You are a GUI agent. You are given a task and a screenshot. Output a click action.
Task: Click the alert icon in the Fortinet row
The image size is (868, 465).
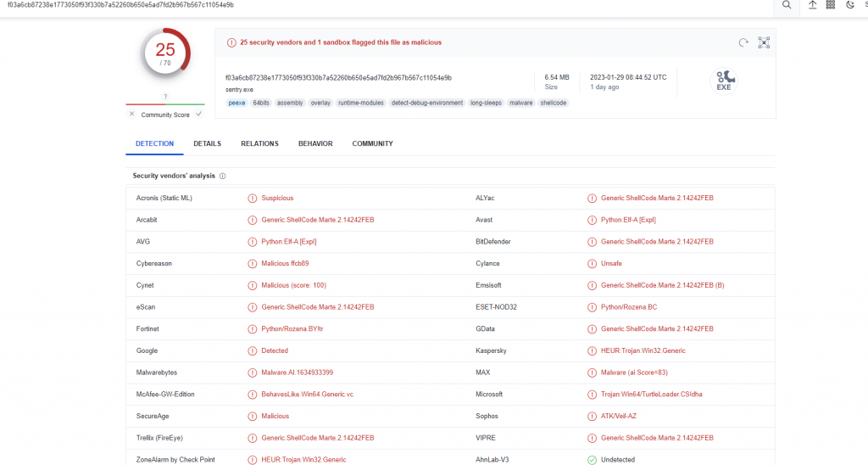click(253, 329)
